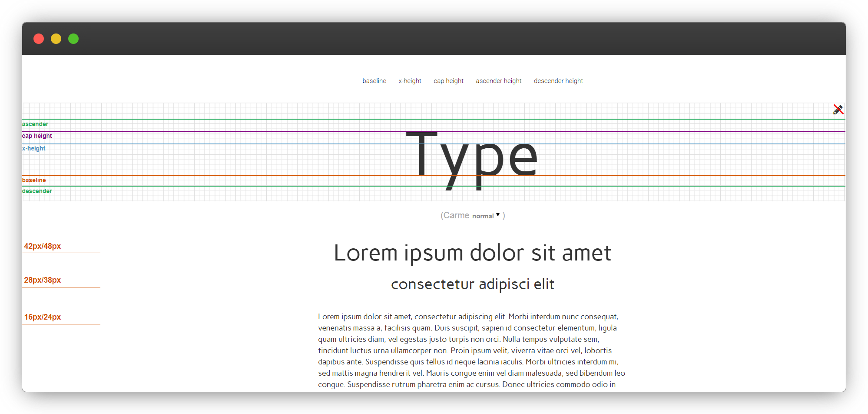Select the cap height nav link
Viewport: 868px width, 414px height.
click(x=448, y=81)
